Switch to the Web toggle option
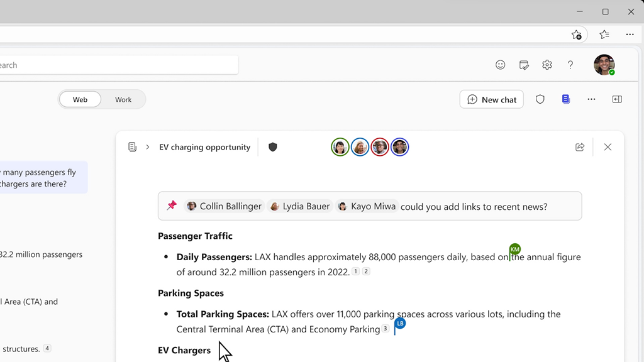The image size is (644, 362). (x=80, y=99)
